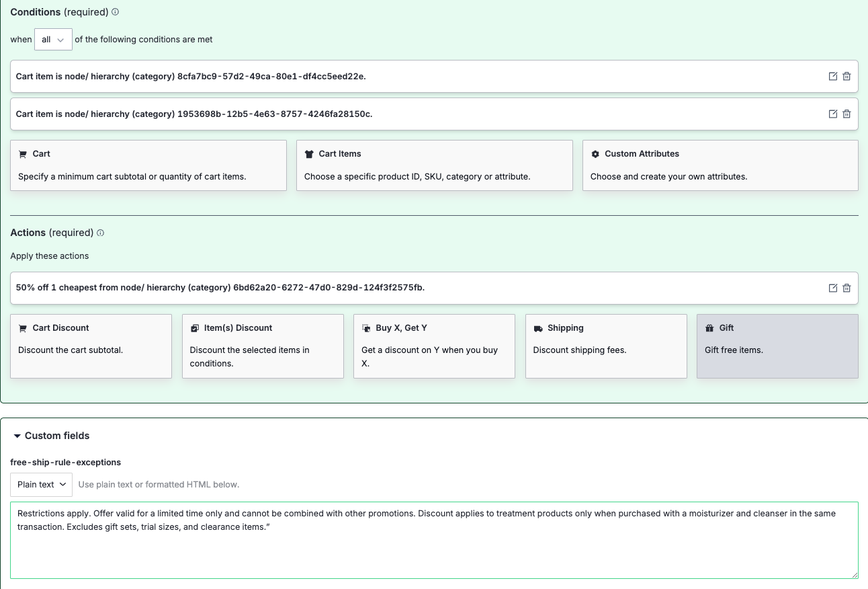This screenshot has width=868, height=589.
Task: Collapse the Custom fields section
Action: coord(17,436)
